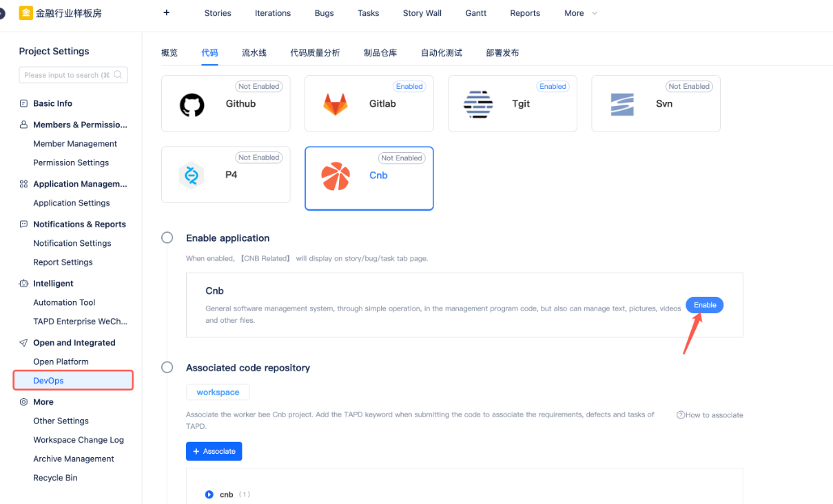Image resolution: width=833 pixels, height=504 pixels.
Task: Click the project settings search input field
Action: [66, 75]
